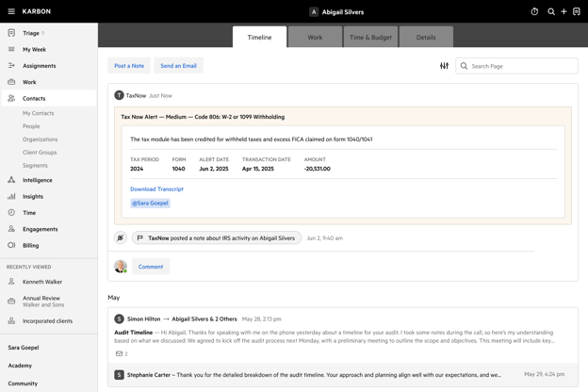
Task: Open the email count icon under Audit Timeline
Action: pos(122,353)
